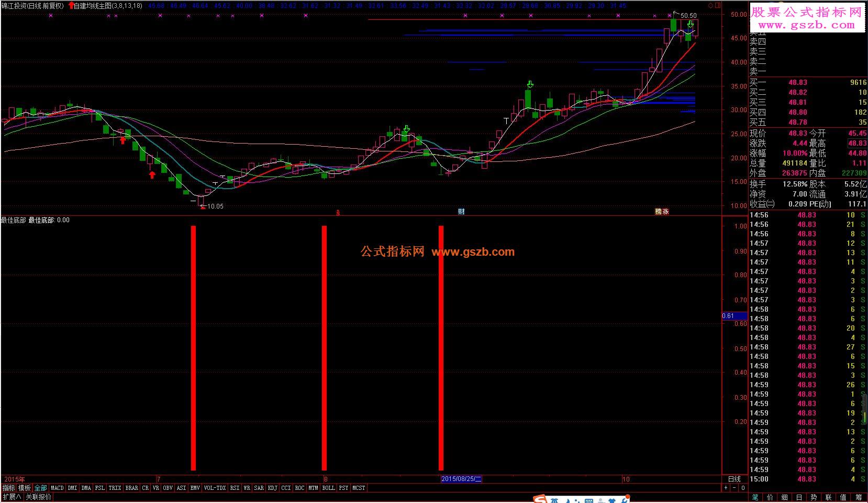Click the 涨 marker on the time axis
868x503 pixels.
(x=665, y=212)
